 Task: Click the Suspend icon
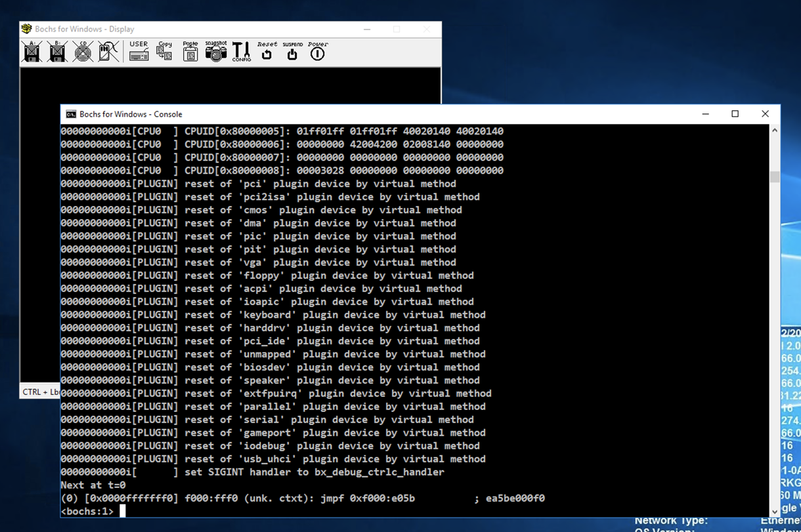(292, 51)
